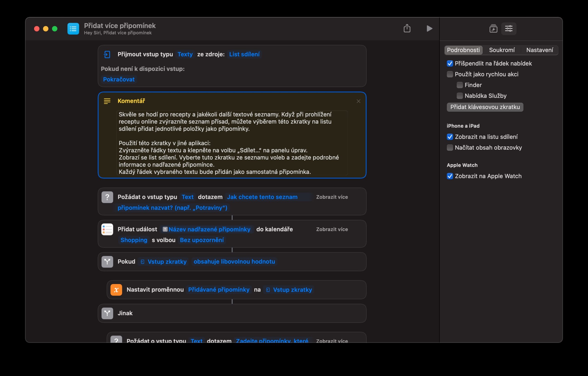Screen dimensions: 588x376
Task: Click the Pokud branch icon
Action: pos(107,261)
